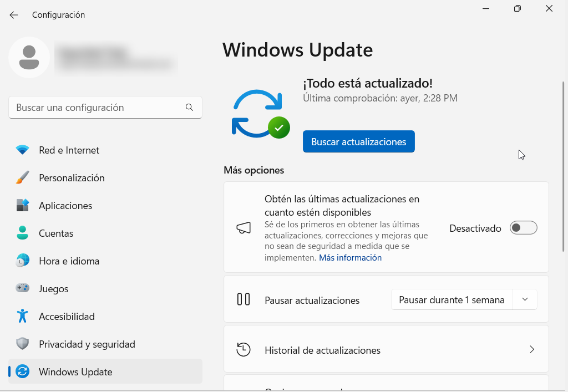Screen dimensions: 568x392
Task: Click the vertical scrollbar on the right
Action: [x=564, y=166]
